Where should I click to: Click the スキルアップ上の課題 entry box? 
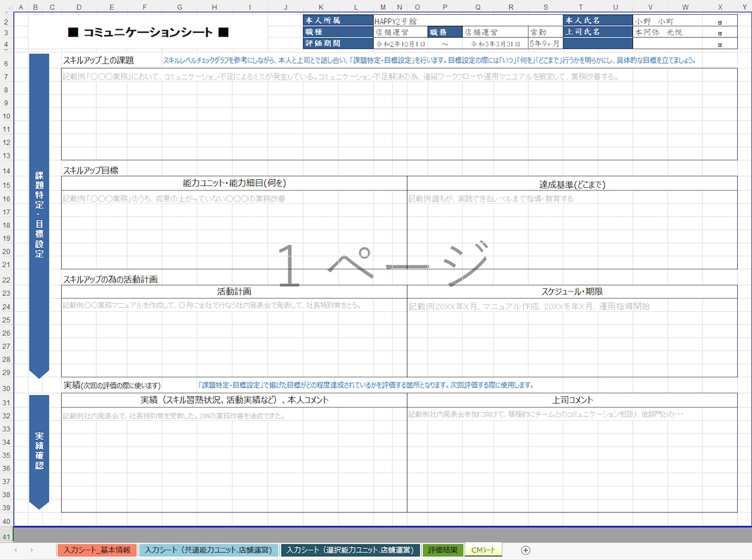pos(399,114)
